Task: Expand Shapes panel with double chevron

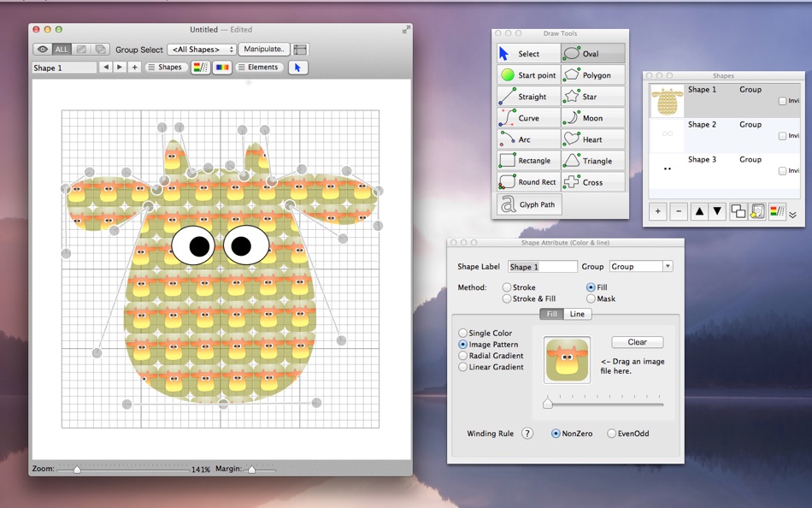Action: tap(793, 214)
